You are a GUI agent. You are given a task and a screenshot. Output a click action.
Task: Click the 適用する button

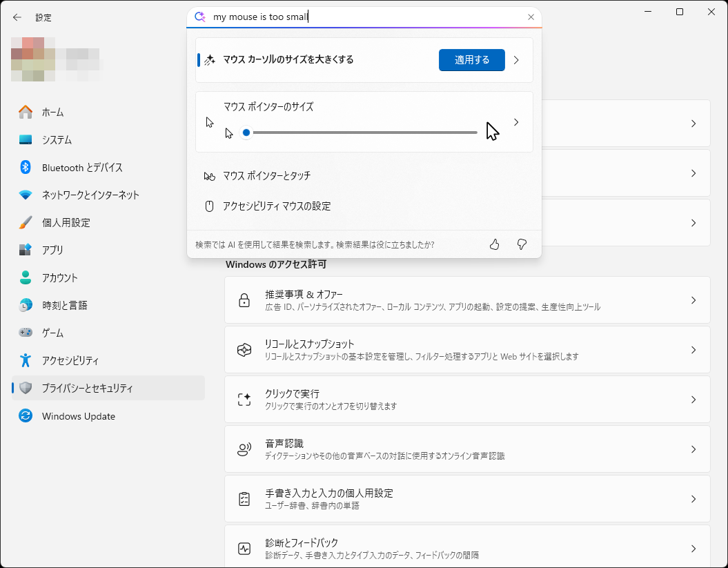click(x=471, y=60)
